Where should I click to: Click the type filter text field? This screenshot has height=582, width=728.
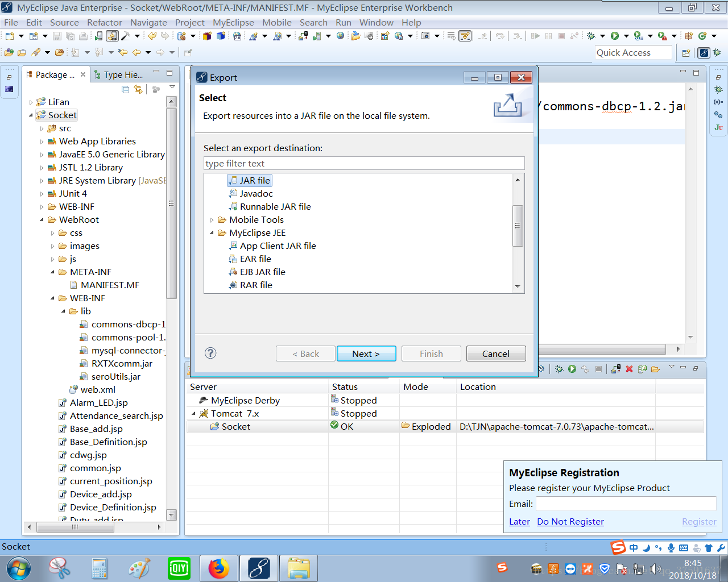[364, 163]
